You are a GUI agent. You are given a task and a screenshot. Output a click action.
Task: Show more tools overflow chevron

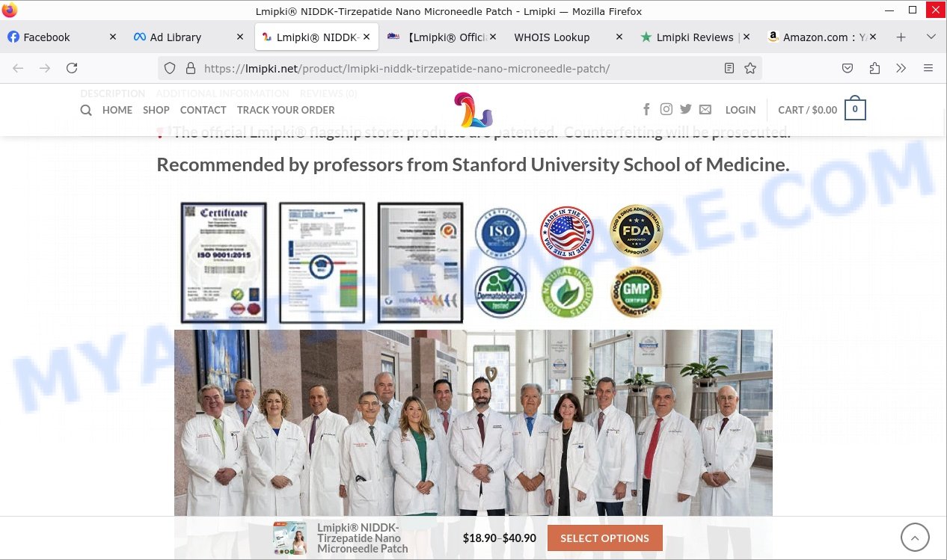coord(901,68)
